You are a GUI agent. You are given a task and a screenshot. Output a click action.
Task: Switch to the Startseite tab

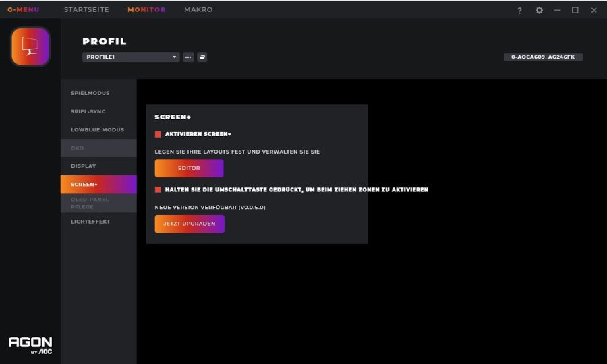[x=86, y=9]
